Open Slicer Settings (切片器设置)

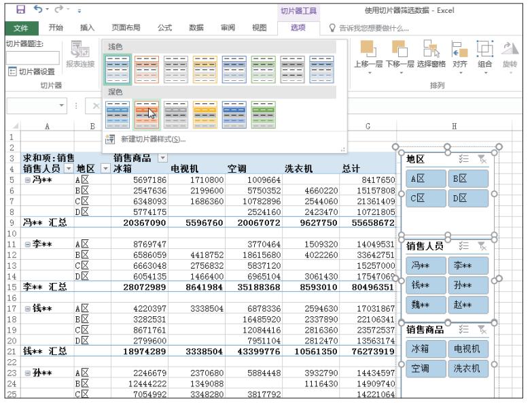[31, 71]
